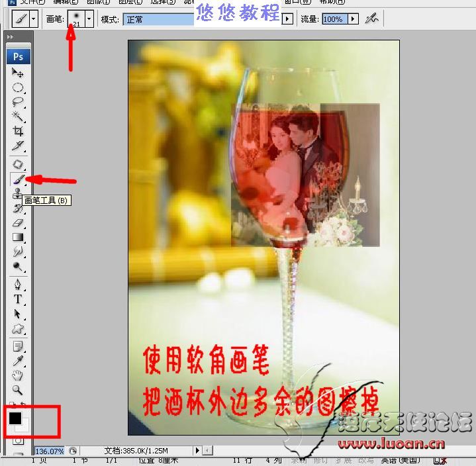Open the 图层(L) menu
The height and width of the screenshot is (466, 476).
click(x=130, y=2)
